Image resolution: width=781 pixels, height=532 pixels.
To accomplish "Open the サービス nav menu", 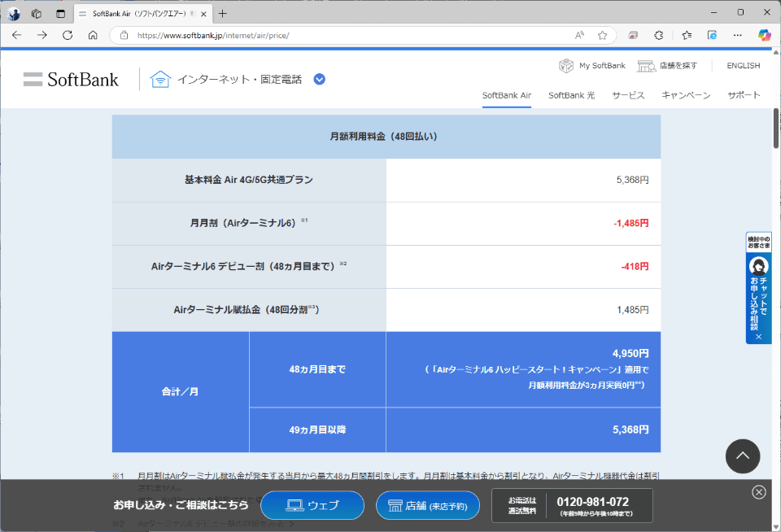I will 628,95.
